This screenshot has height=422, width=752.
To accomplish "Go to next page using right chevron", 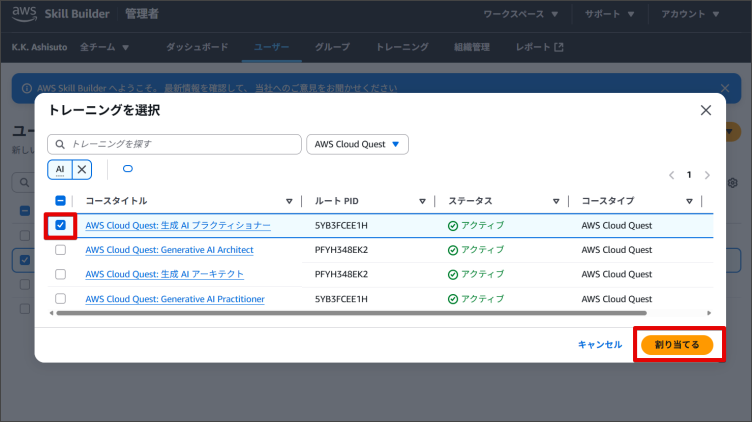I will 707,175.
